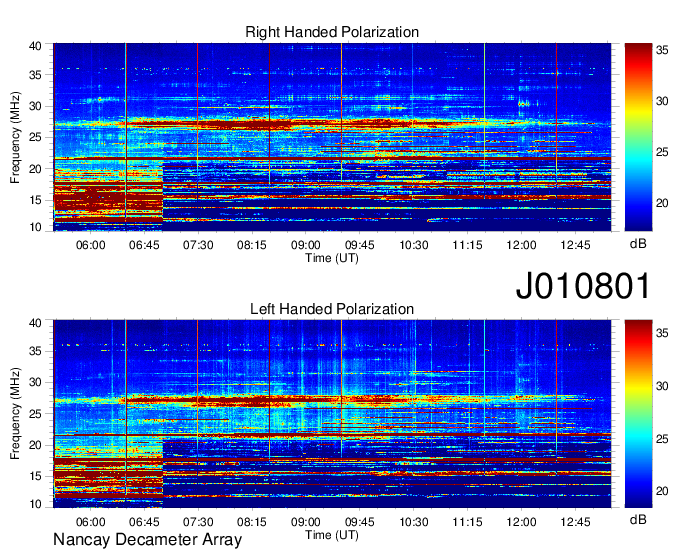The width and height of the screenshot is (680, 552).
Task: Click the 09:00 time tick of Right Handed plot
Action: click(x=306, y=245)
